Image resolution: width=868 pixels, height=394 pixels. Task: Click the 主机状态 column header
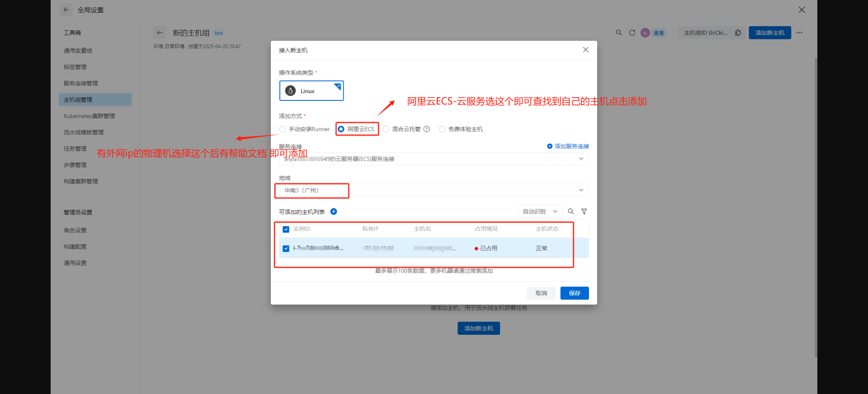click(547, 229)
